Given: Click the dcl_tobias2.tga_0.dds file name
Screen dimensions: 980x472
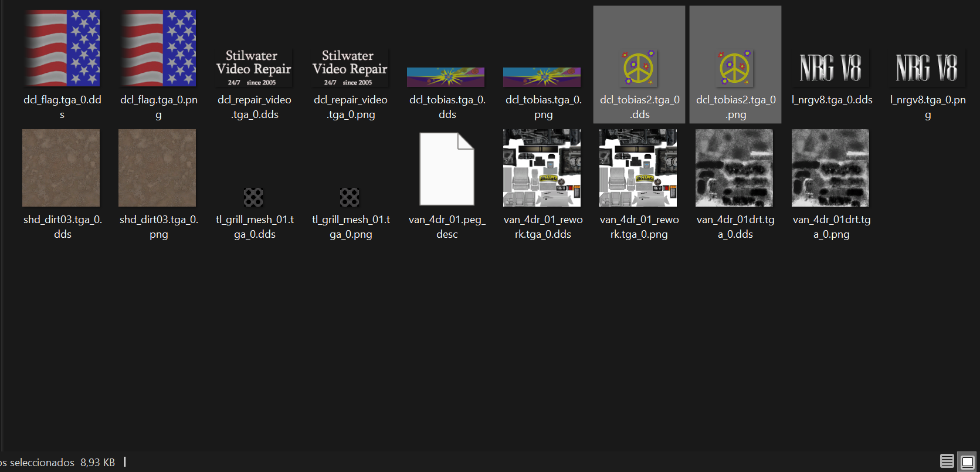Looking at the screenshot, I should point(640,107).
